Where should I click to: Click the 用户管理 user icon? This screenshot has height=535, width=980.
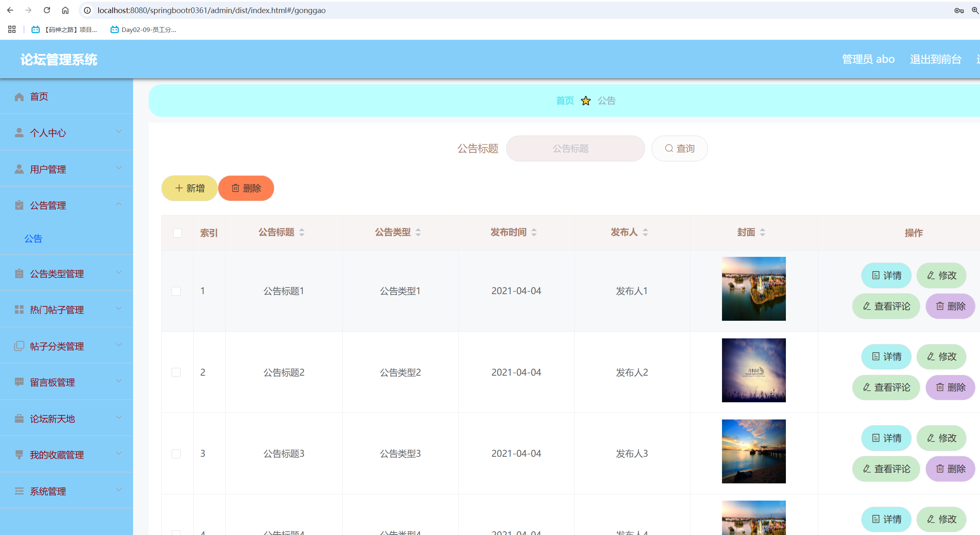pyautogui.click(x=19, y=169)
